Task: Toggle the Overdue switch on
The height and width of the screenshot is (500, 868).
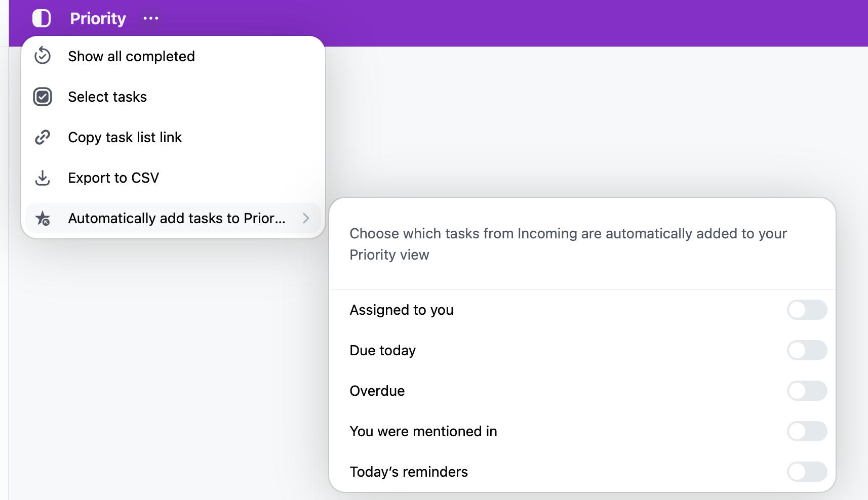Action: (x=807, y=391)
